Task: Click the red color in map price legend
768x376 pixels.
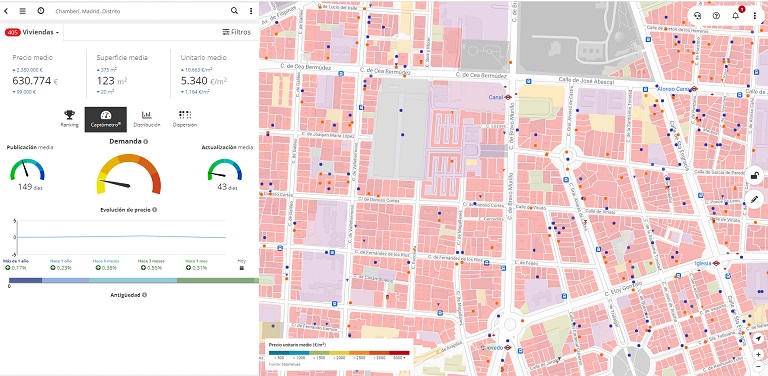Action: coord(400,352)
